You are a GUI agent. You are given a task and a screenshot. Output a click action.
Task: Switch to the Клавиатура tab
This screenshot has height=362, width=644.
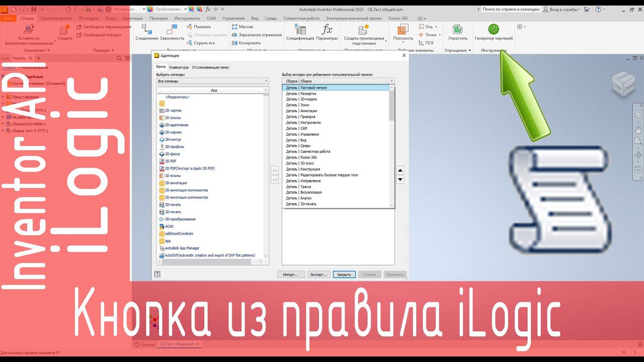[x=179, y=67]
